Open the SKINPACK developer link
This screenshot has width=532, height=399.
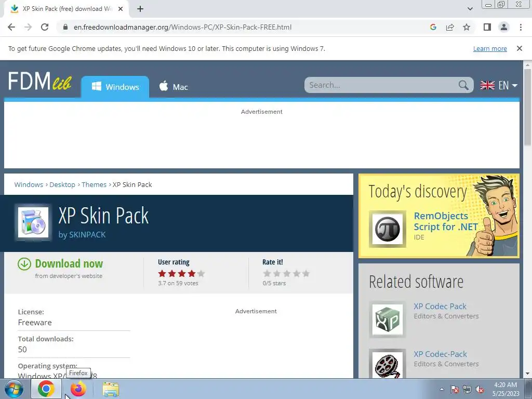(87, 234)
